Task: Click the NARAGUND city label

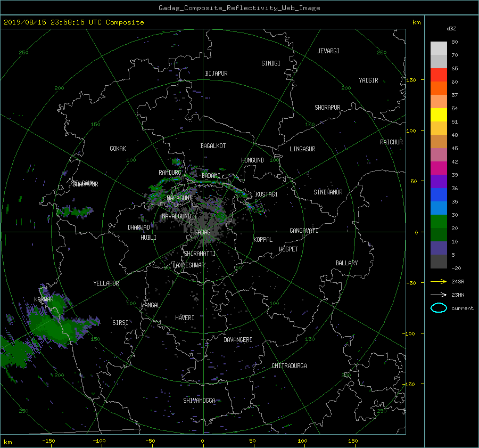Action: [x=180, y=198]
